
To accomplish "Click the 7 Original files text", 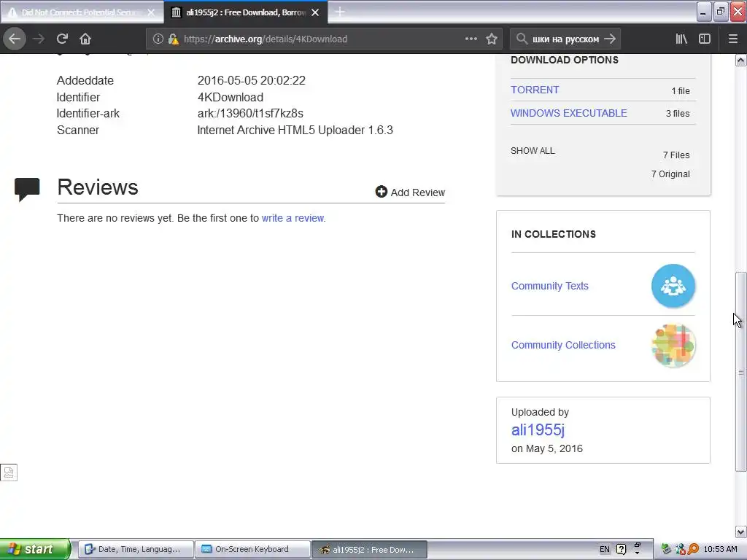I will point(670,174).
